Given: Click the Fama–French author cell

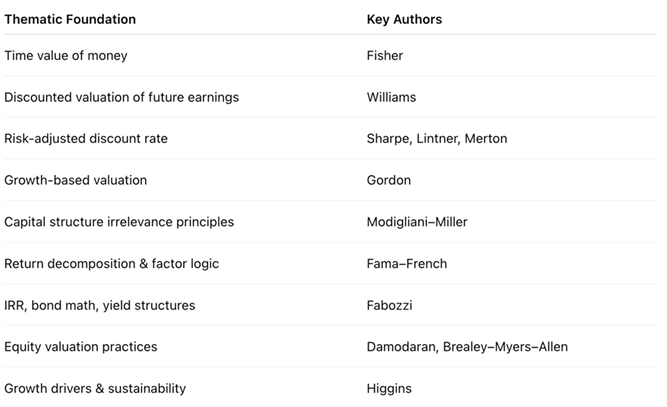Looking at the screenshot, I should (x=407, y=264).
